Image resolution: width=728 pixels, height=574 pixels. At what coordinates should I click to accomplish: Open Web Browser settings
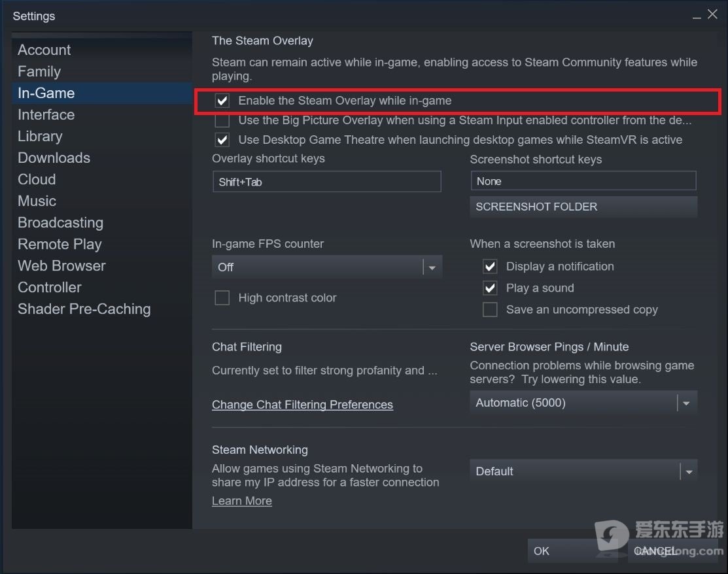[x=61, y=266]
